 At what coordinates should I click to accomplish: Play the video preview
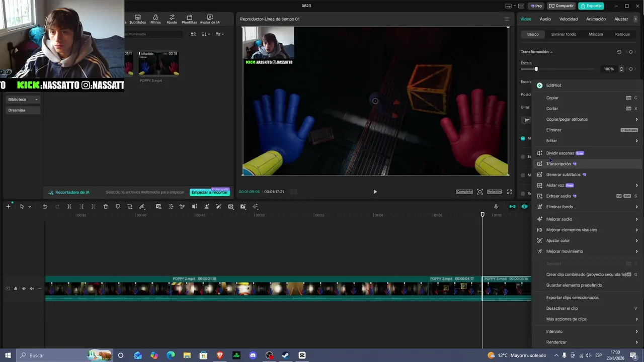(x=375, y=192)
